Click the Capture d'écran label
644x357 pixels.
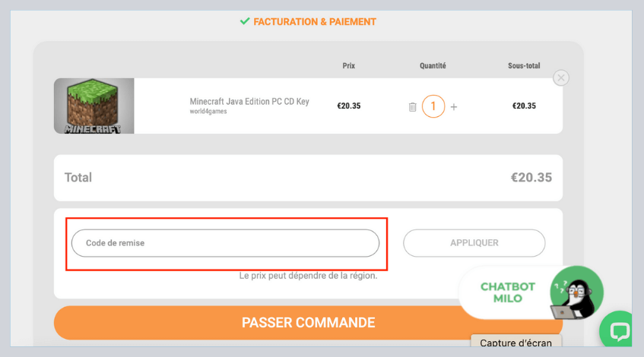point(516,343)
